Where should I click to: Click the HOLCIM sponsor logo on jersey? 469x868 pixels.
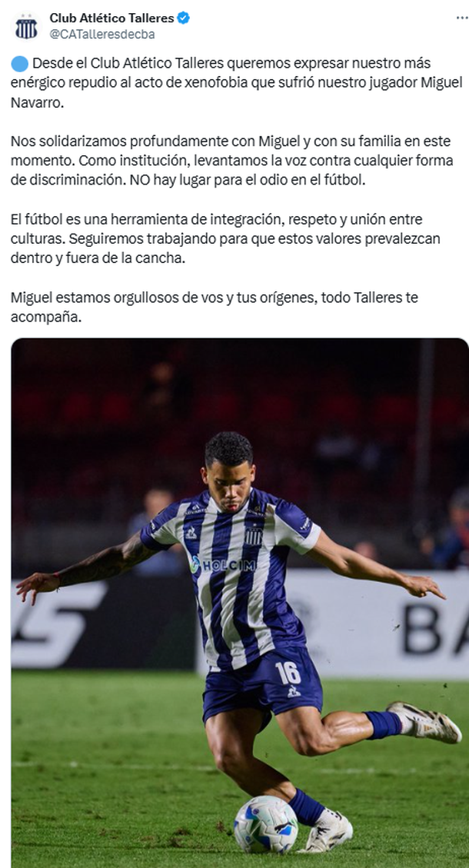click(223, 564)
